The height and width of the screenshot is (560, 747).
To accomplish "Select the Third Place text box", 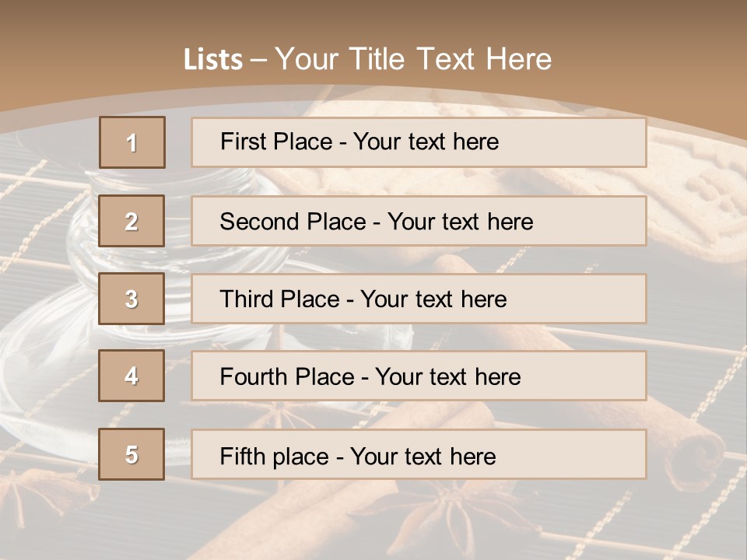I will [x=419, y=299].
